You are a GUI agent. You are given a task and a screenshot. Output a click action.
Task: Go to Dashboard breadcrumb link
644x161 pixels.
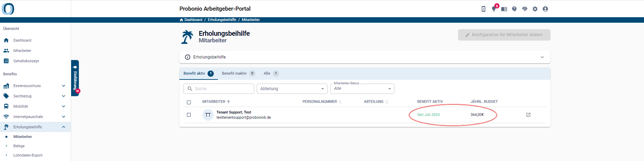coord(193,20)
